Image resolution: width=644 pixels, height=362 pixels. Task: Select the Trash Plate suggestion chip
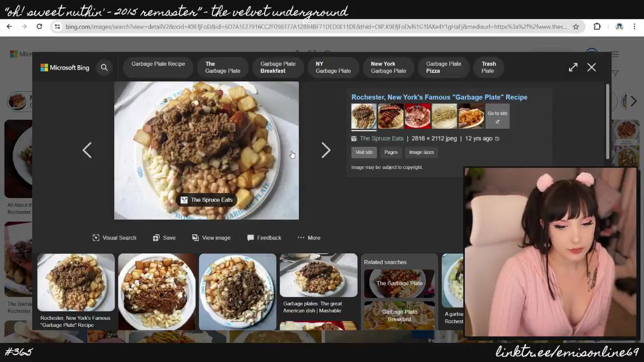coord(488,67)
